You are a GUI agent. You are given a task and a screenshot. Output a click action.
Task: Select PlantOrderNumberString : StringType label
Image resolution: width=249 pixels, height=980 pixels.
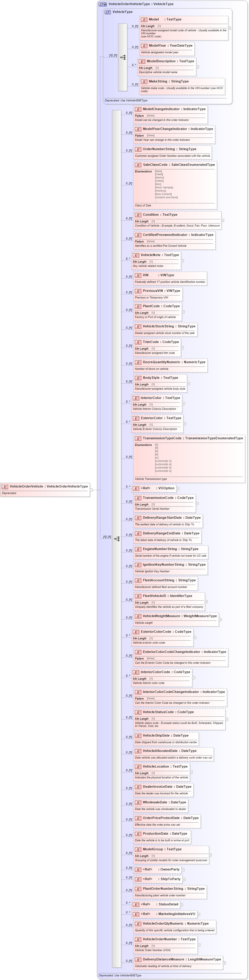[x=174, y=889]
